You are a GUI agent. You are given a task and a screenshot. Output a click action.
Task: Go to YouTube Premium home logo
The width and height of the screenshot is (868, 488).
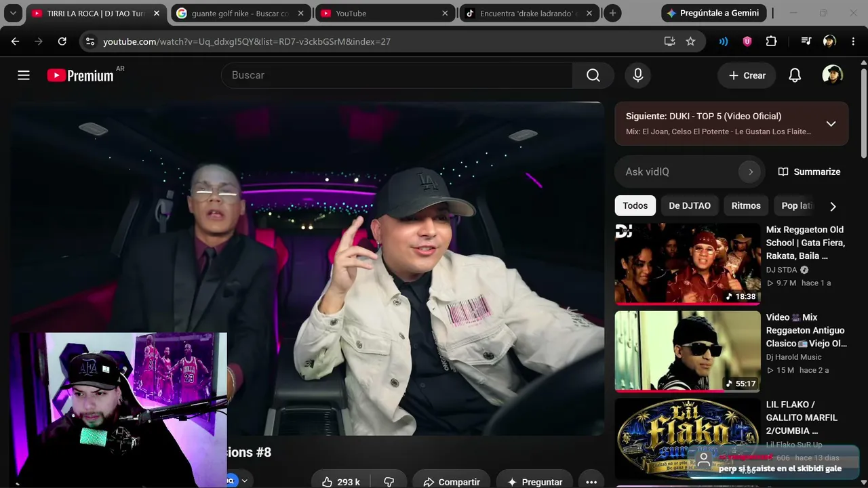tap(81, 75)
